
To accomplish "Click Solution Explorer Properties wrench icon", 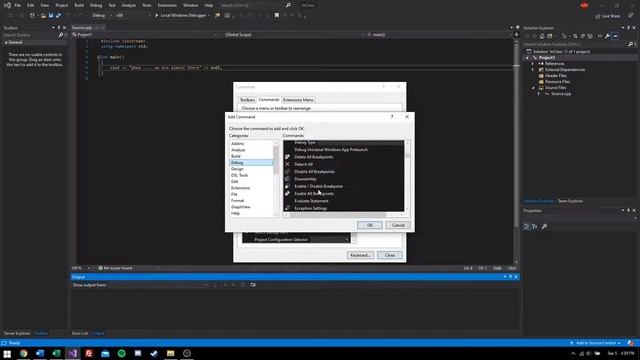I will point(607,36).
